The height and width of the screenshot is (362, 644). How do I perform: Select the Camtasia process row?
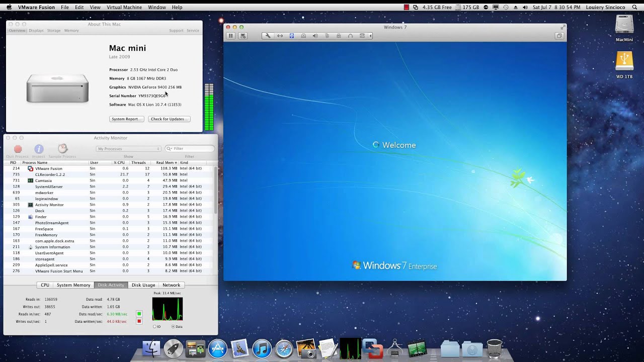tap(109, 180)
